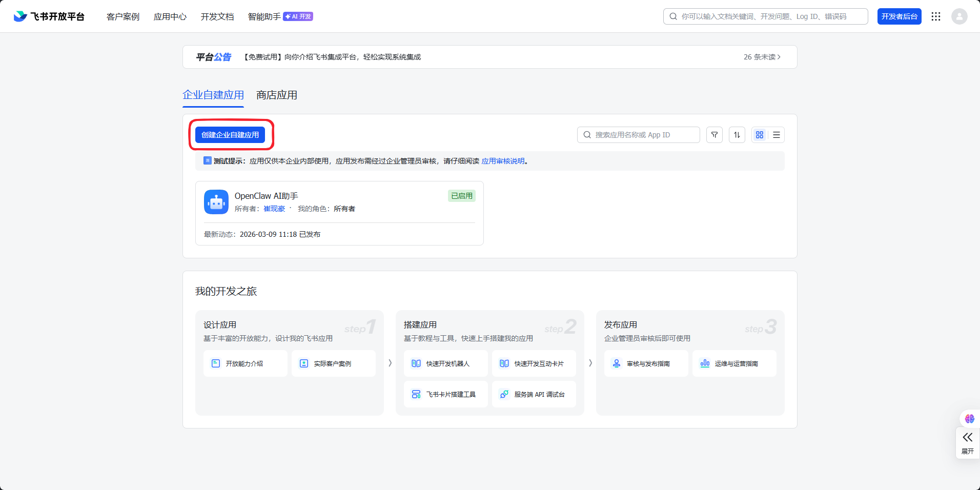Click the 飞书开放平台 logo
980x490 pixels.
click(49, 16)
